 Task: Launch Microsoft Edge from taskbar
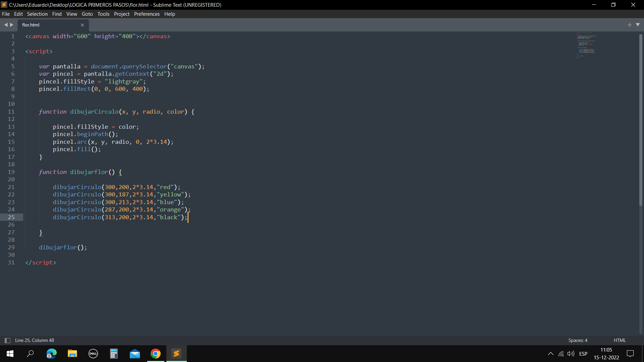click(x=51, y=354)
